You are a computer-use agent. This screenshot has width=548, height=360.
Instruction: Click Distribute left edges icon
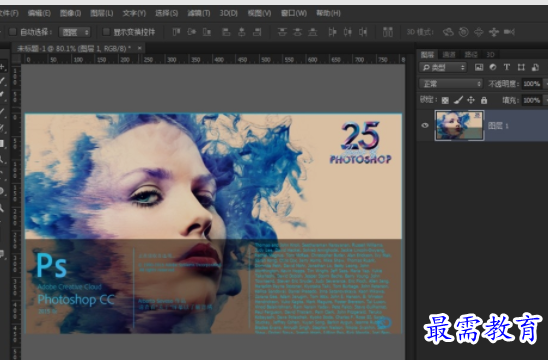[332, 32]
